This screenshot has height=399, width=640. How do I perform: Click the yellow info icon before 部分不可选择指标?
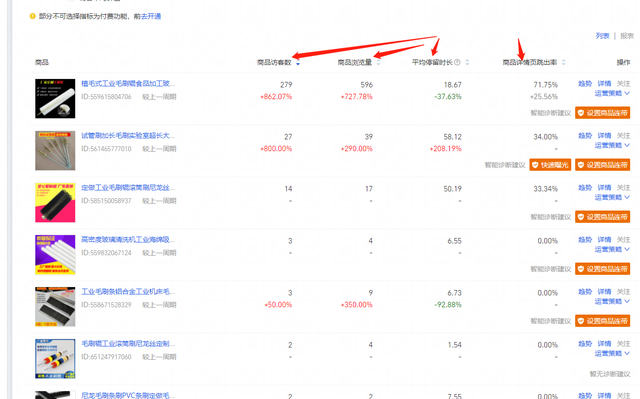coord(32,16)
